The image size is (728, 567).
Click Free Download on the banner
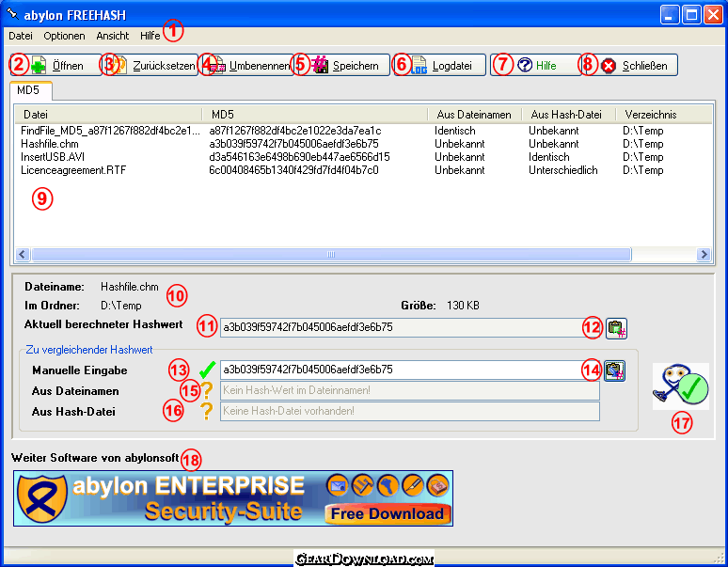tap(388, 513)
